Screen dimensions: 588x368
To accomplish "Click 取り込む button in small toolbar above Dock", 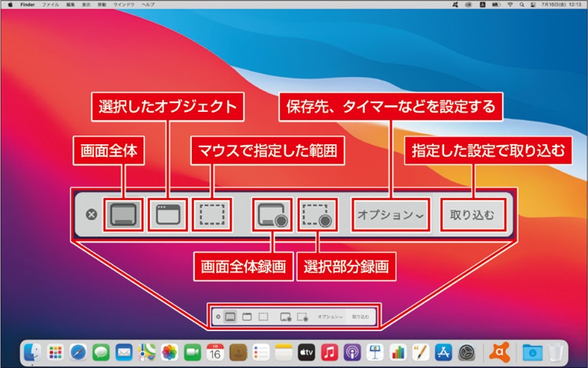I will click(x=360, y=317).
